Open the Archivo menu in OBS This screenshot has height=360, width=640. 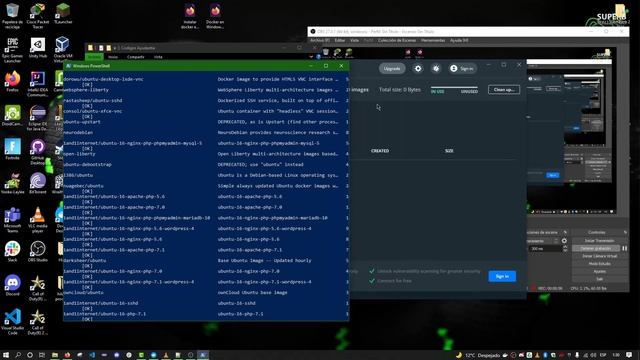pyautogui.click(x=320, y=40)
